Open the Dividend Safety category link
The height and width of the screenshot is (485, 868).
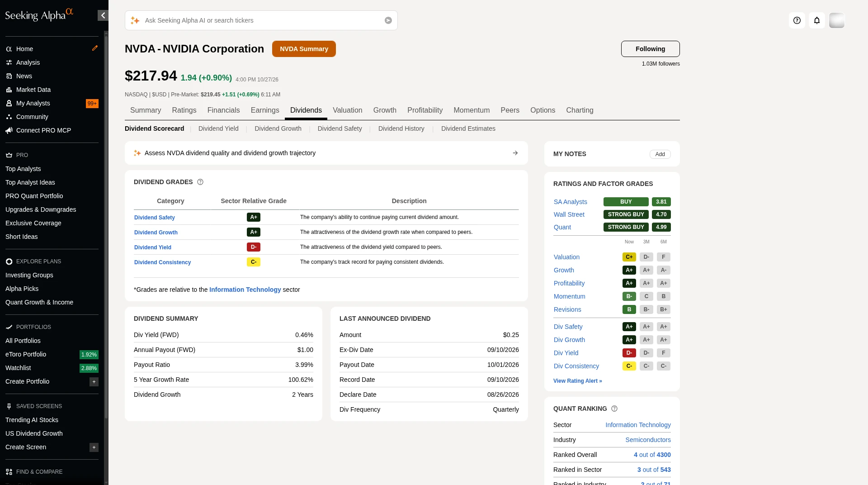pos(155,218)
